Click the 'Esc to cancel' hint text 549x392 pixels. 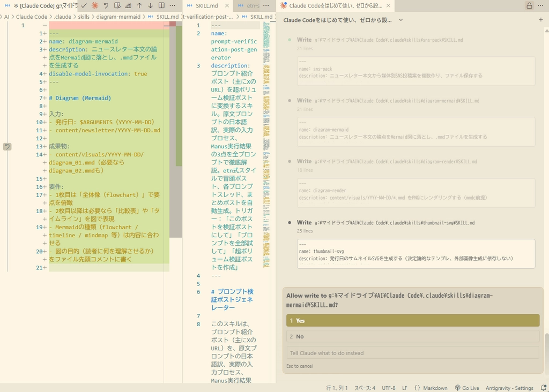click(300, 366)
